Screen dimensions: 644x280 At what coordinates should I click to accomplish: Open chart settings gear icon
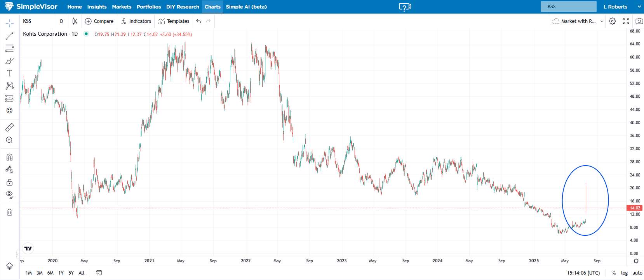[x=613, y=21]
